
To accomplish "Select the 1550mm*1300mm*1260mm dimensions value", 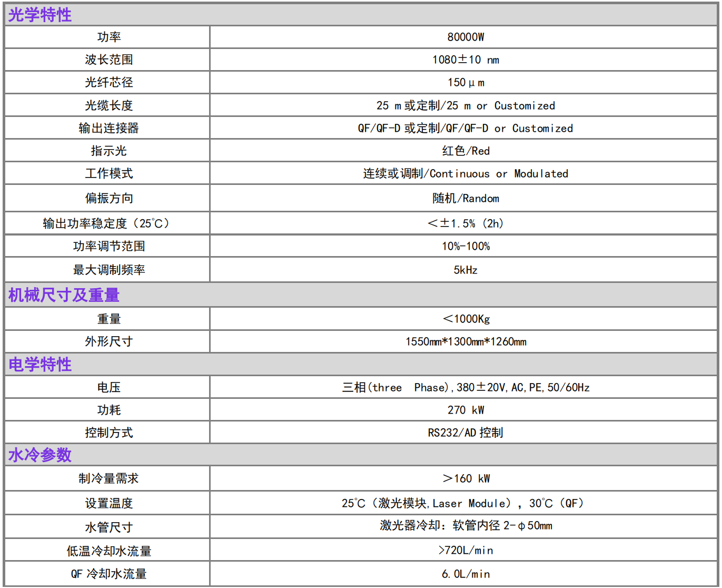I will (x=466, y=341).
